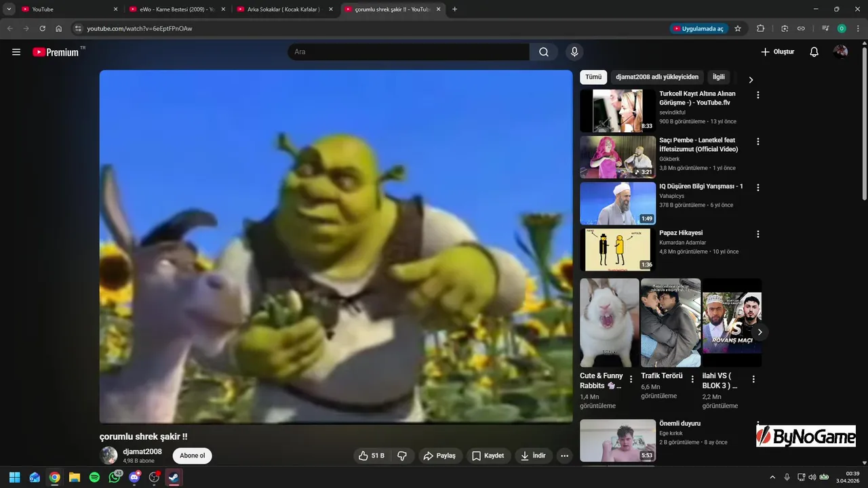Open options for Trafik Terörü short
Image resolution: width=868 pixels, height=488 pixels.
coord(692,380)
